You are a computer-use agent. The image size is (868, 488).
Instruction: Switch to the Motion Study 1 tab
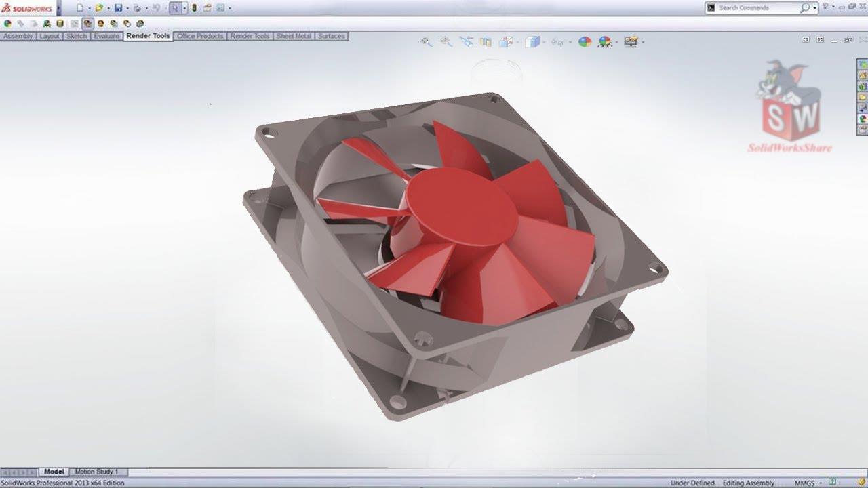(96, 472)
